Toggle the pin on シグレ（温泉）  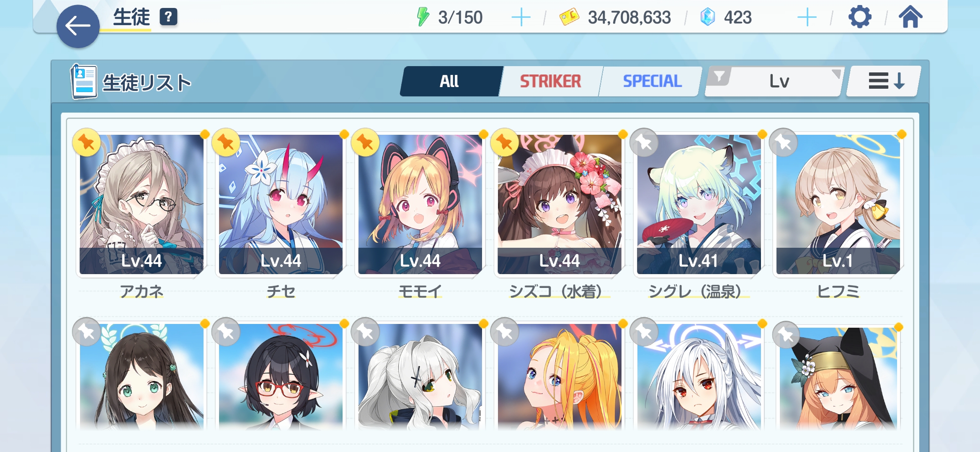pos(644,142)
